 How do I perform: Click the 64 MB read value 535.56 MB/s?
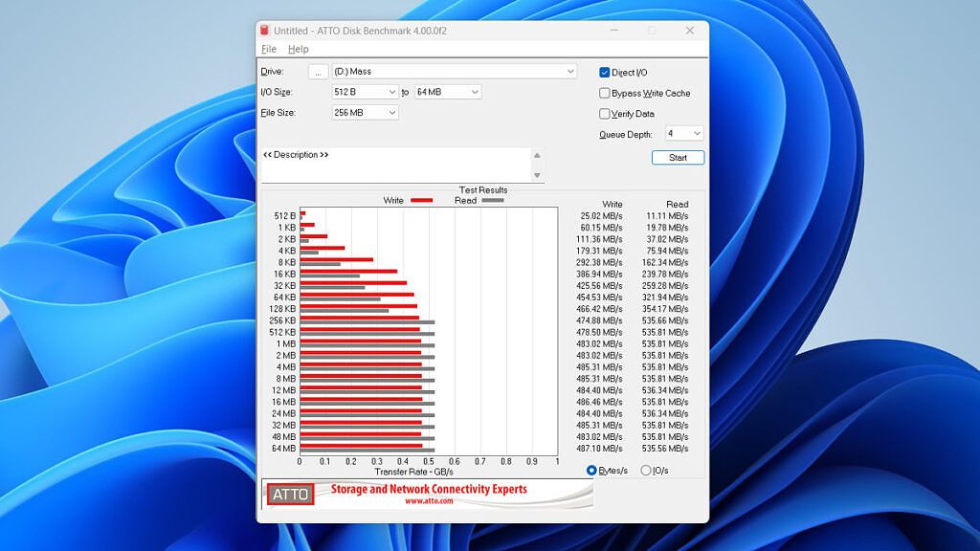point(665,449)
